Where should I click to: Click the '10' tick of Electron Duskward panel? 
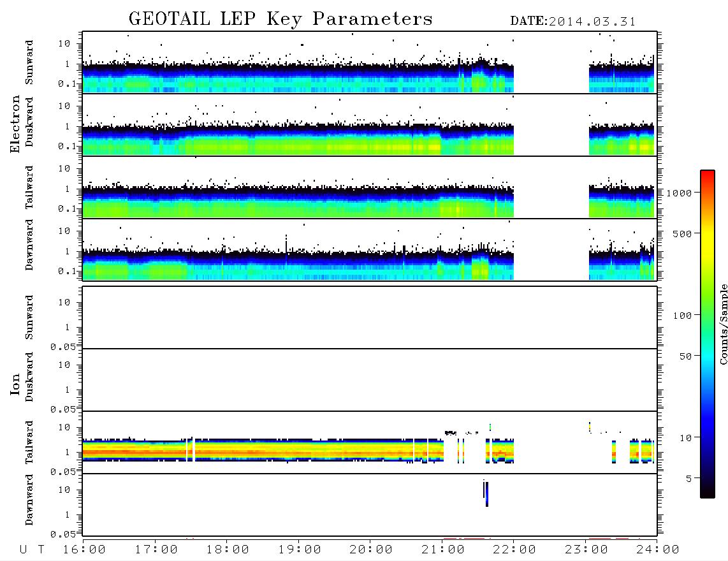[64, 106]
